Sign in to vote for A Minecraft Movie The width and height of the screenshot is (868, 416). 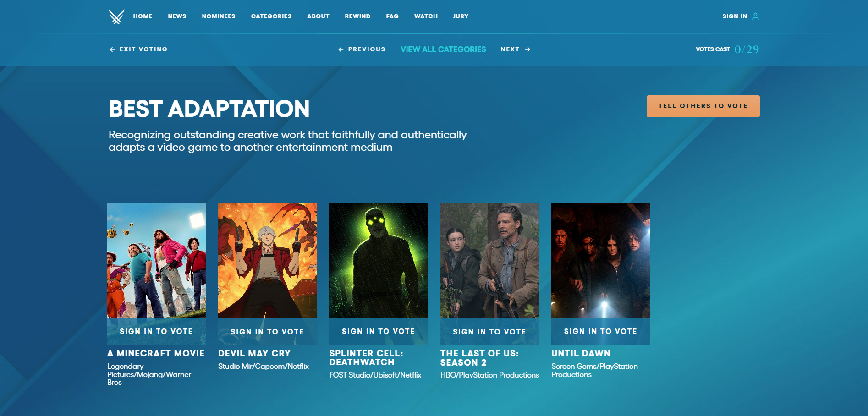tap(156, 331)
